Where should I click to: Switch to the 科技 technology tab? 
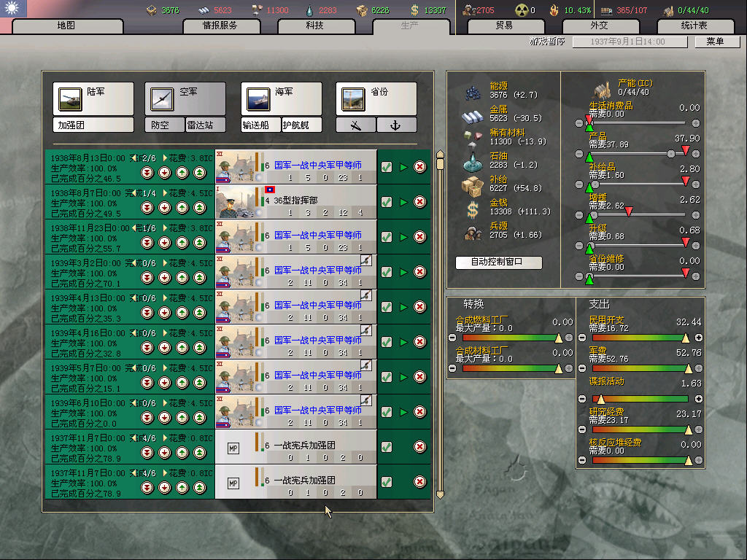(x=314, y=26)
